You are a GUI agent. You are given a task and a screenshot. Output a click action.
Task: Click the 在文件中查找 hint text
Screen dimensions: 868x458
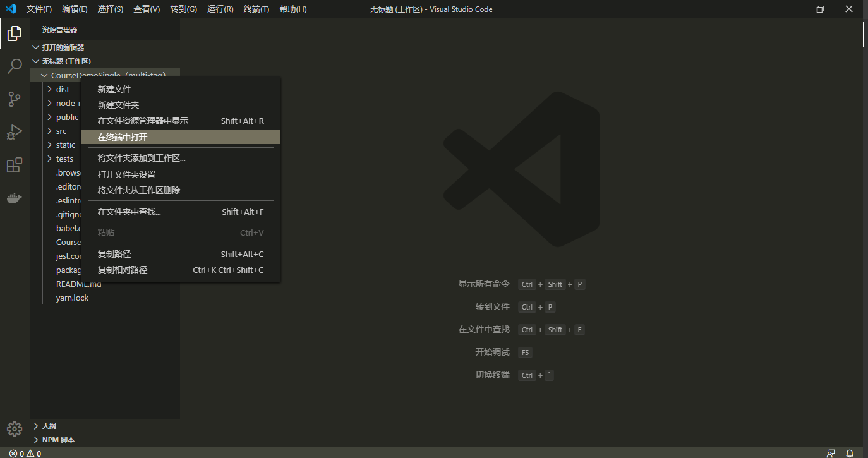click(x=484, y=329)
